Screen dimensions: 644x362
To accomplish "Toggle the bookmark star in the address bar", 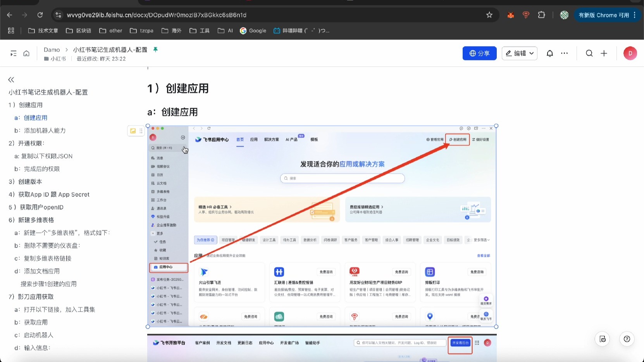I will (489, 15).
